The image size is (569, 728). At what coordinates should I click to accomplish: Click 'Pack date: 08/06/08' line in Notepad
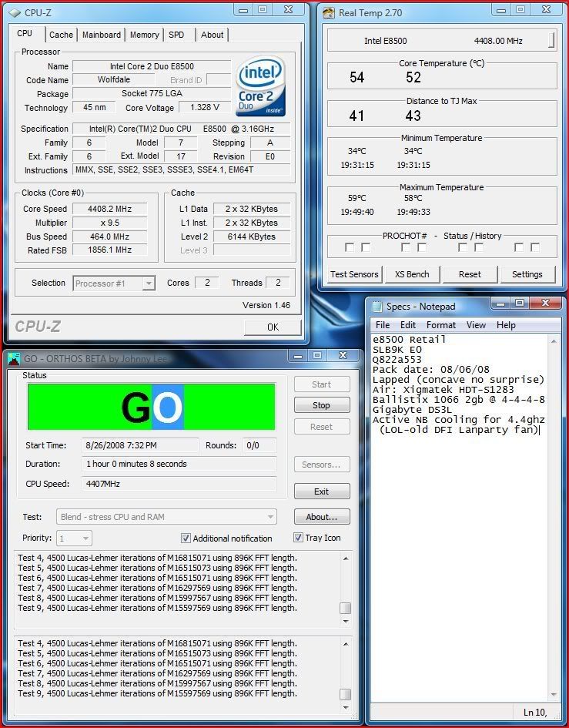430,370
